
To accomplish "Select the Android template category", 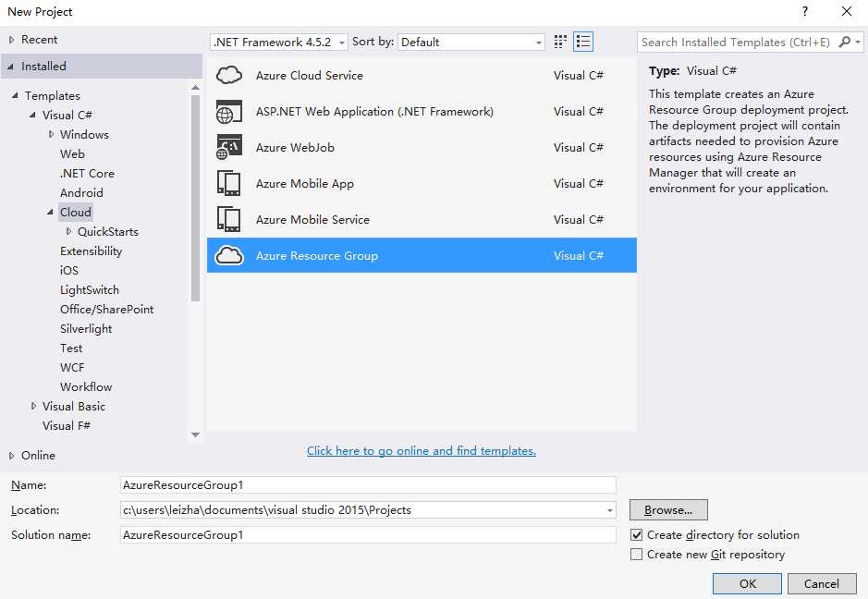I will pyautogui.click(x=81, y=192).
